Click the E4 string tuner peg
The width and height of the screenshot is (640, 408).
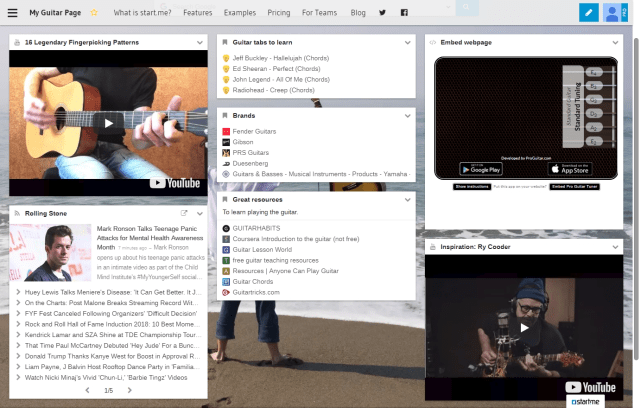coord(593,72)
